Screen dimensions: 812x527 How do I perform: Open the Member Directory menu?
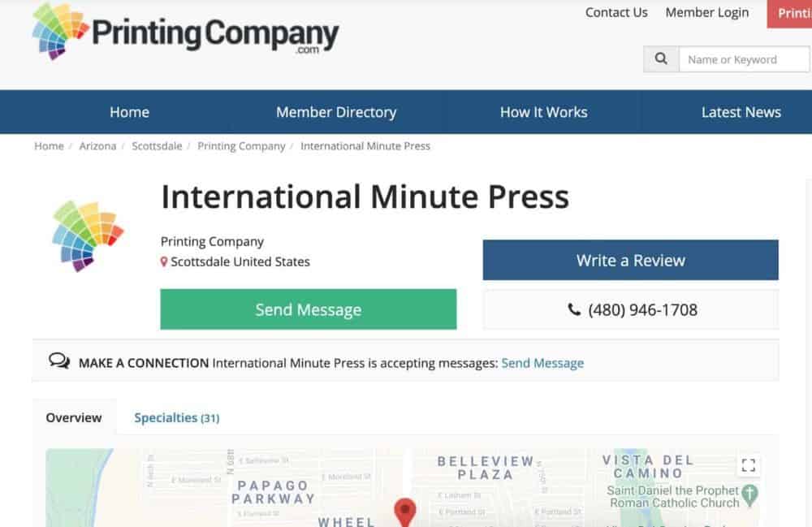(336, 112)
